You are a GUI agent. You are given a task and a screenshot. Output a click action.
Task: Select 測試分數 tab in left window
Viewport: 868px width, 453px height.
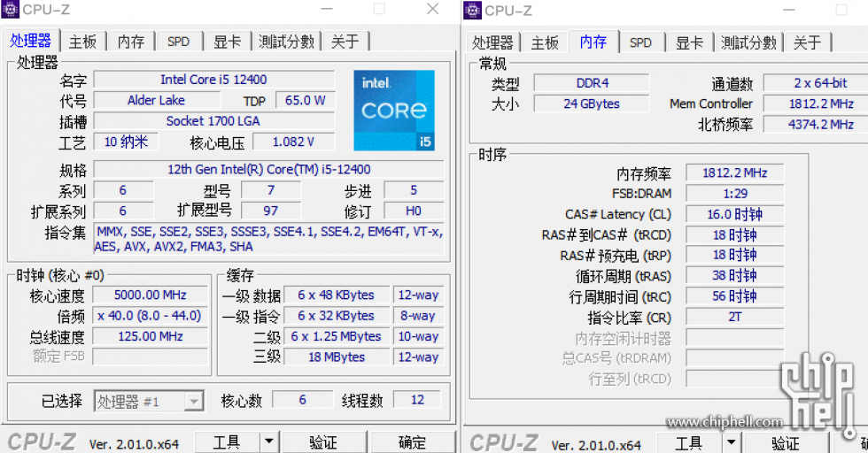click(286, 42)
